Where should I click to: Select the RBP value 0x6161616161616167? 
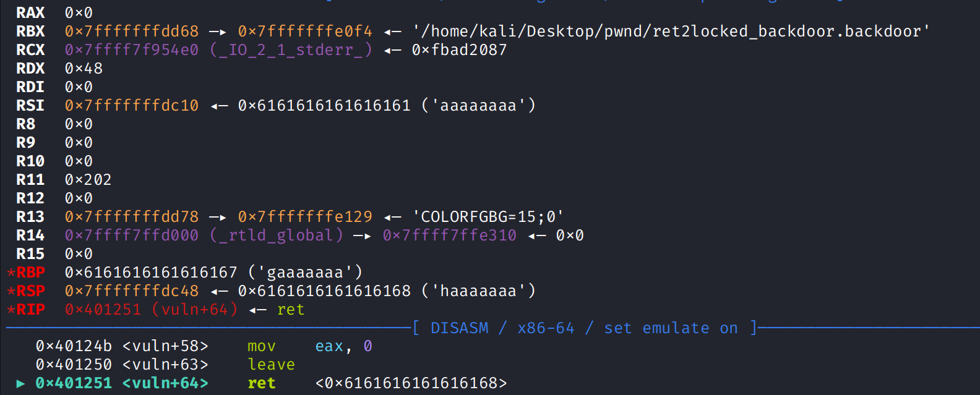pyautogui.click(x=151, y=273)
